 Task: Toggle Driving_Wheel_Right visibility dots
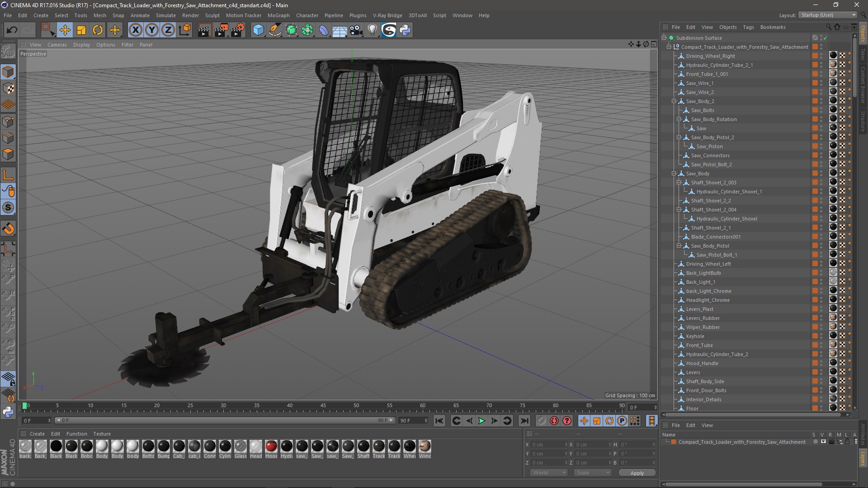tap(821, 56)
